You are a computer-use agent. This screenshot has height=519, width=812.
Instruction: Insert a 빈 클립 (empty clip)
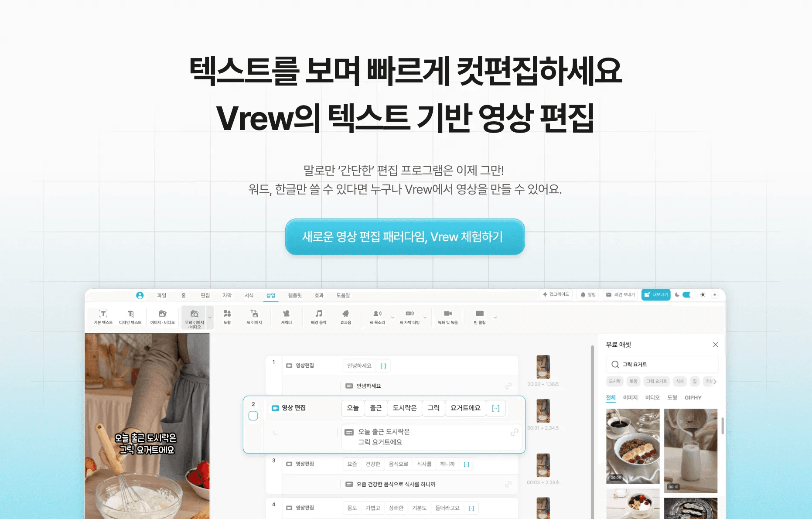click(x=480, y=317)
